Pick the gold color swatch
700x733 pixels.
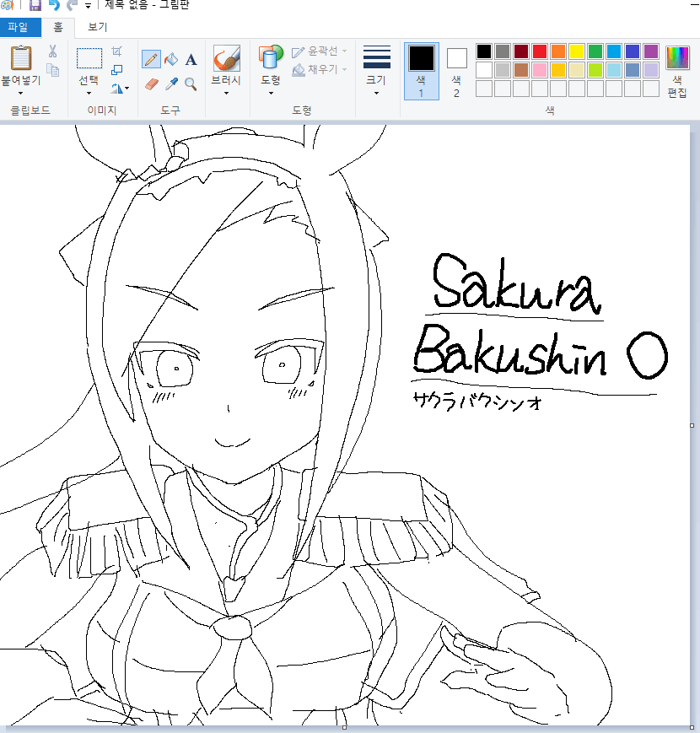[558, 70]
